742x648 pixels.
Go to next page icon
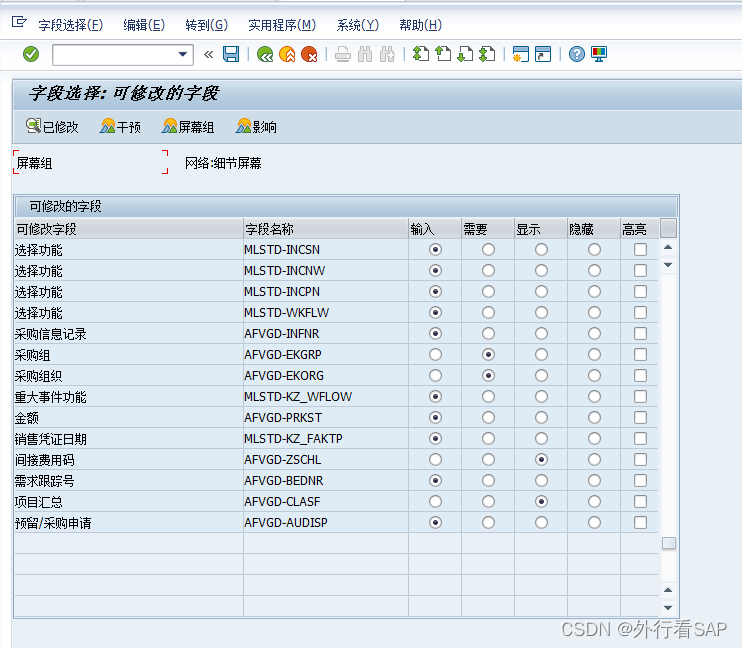tap(465, 54)
